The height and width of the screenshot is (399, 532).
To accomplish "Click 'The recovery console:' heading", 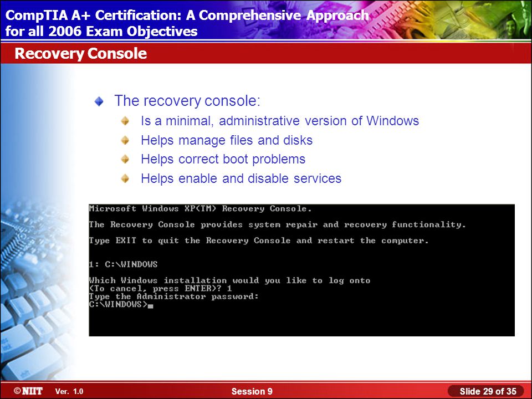I will [187, 101].
